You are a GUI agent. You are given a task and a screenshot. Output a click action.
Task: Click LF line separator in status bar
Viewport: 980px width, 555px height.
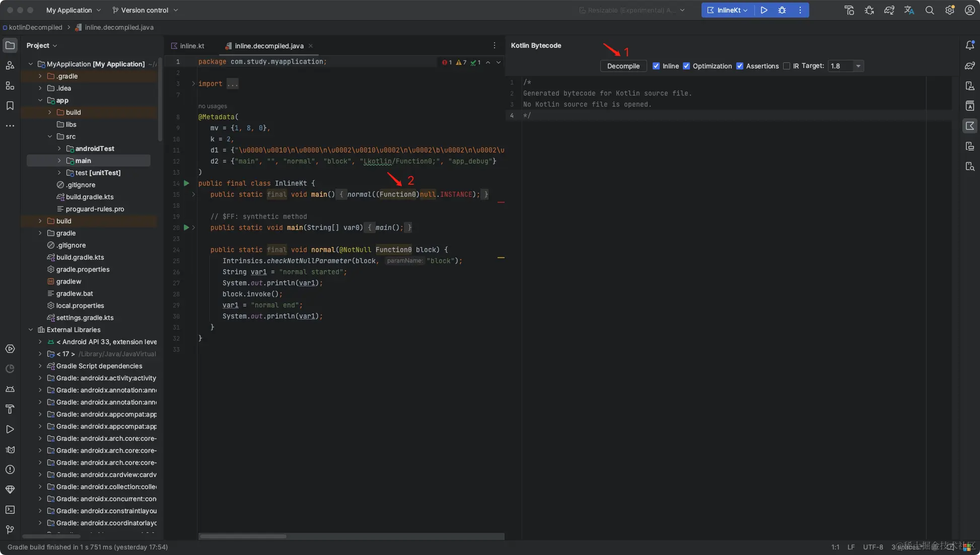coord(851,547)
